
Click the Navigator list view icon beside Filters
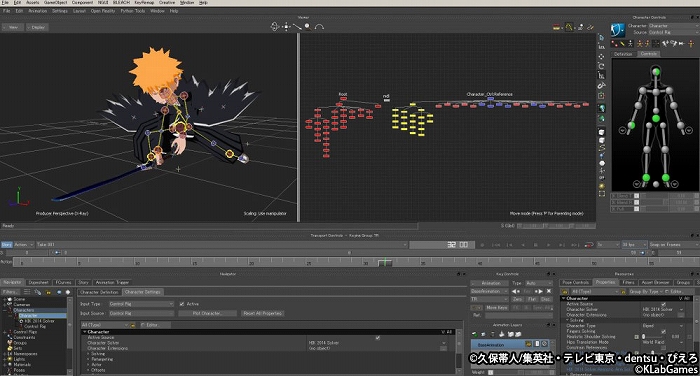[x=27, y=292]
